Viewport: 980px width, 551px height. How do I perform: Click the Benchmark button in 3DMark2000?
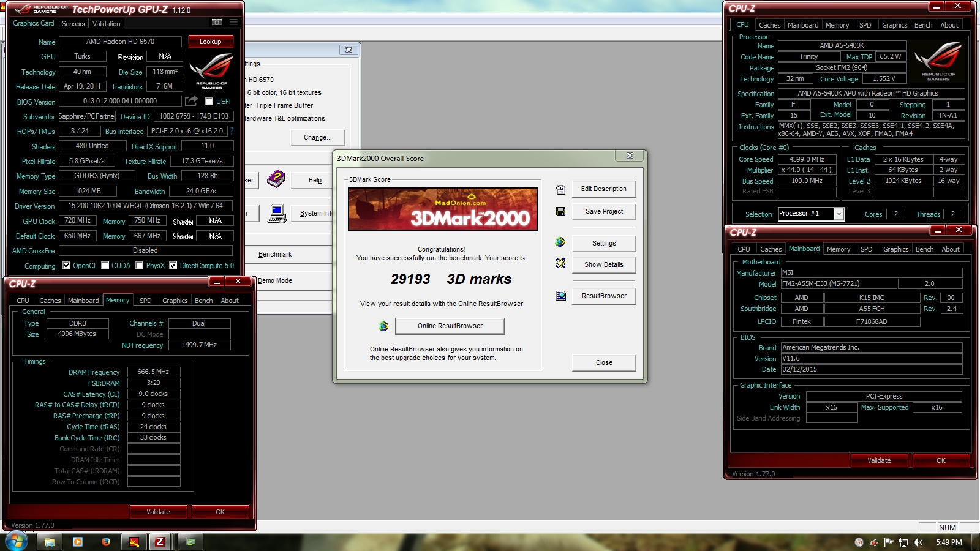point(288,255)
